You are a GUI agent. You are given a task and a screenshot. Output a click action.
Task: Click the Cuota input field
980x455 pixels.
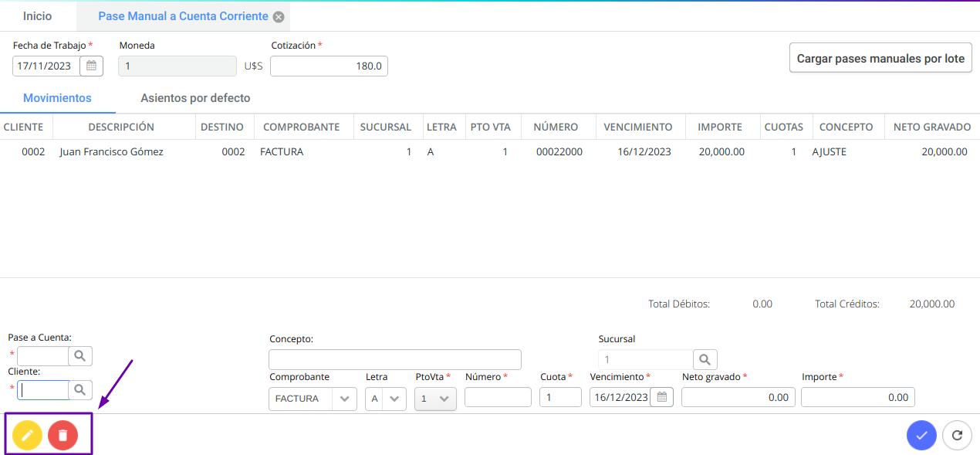click(560, 397)
